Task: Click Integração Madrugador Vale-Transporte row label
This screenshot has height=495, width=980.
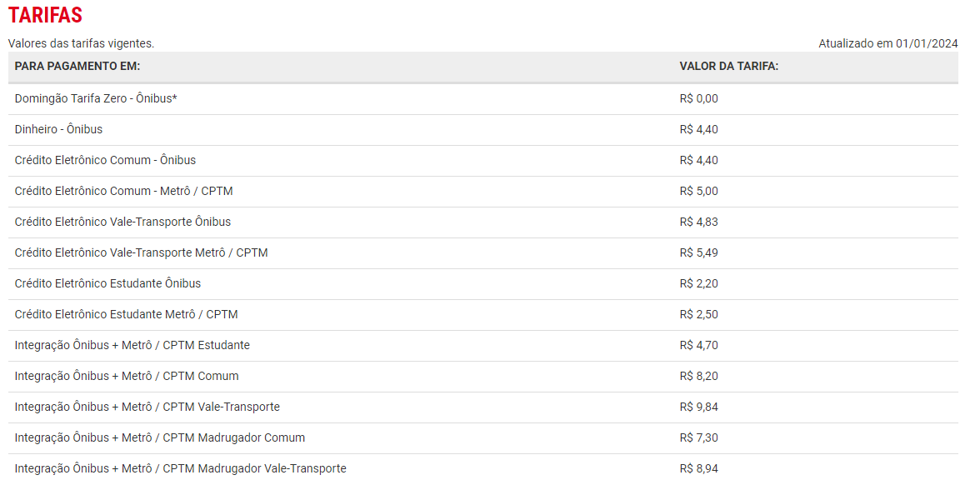Action: click(x=180, y=468)
